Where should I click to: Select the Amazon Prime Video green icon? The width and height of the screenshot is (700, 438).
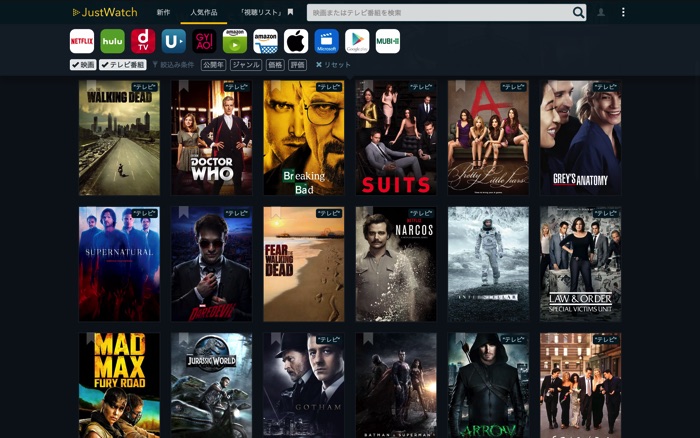pos(235,41)
